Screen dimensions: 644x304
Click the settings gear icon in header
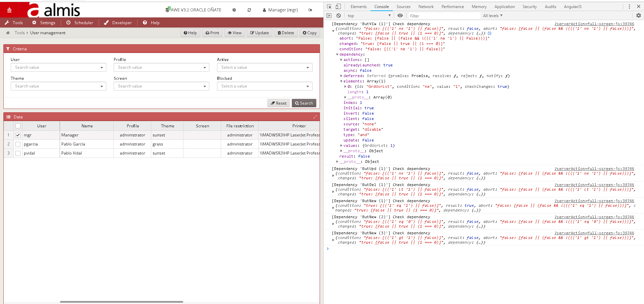(x=234, y=10)
